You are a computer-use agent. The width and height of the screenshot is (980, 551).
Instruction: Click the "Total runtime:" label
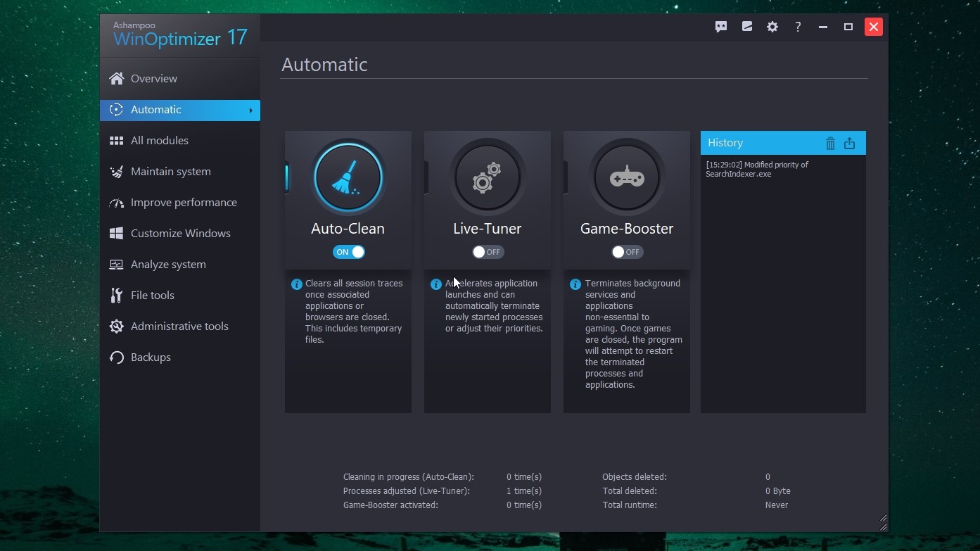point(630,505)
